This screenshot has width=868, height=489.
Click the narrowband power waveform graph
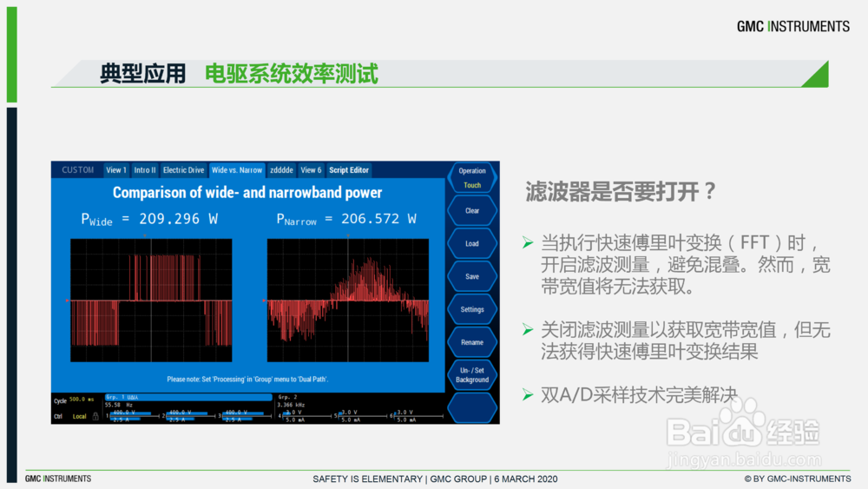click(348, 301)
